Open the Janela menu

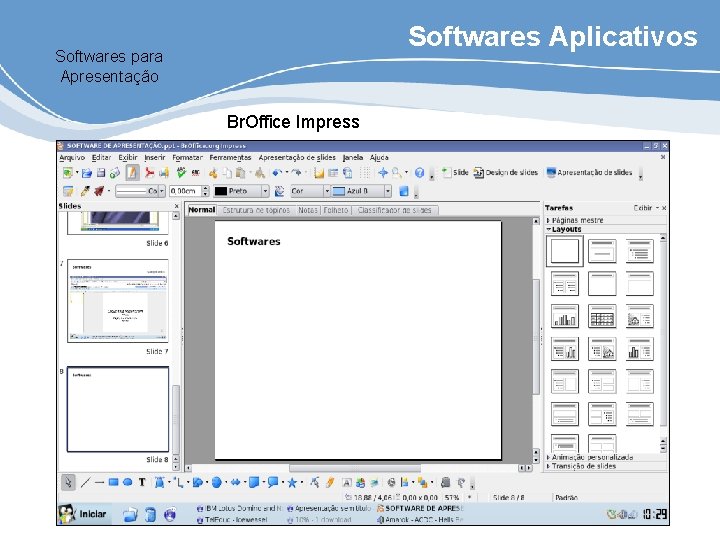point(353,158)
